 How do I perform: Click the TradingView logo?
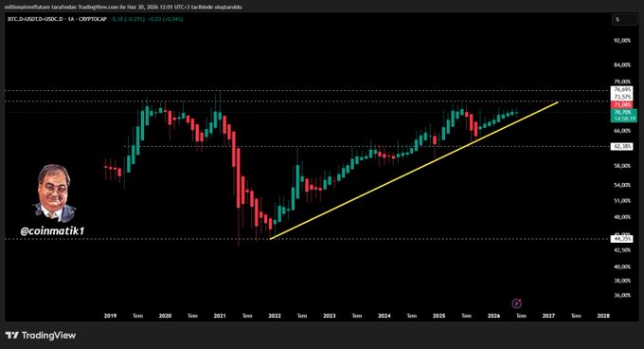41,335
